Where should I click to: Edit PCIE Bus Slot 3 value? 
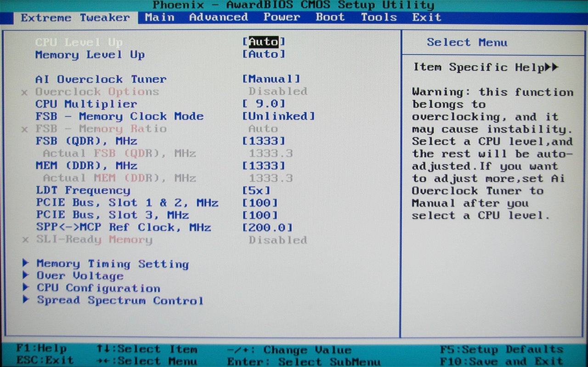point(260,215)
